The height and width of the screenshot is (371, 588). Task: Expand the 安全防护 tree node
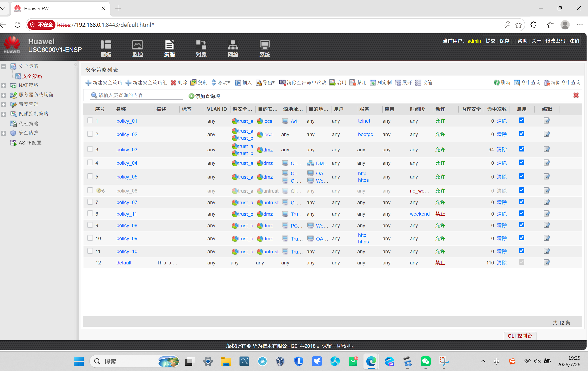4,133
